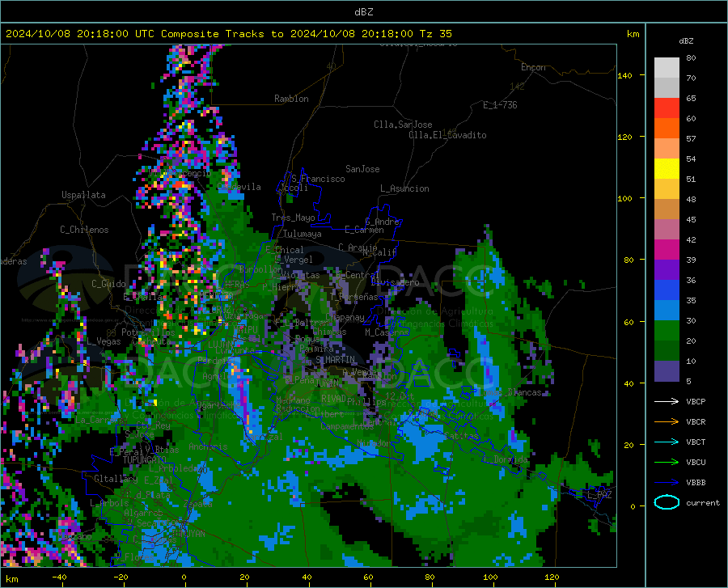Click the TUPUNGATO place label

point(145,460)
